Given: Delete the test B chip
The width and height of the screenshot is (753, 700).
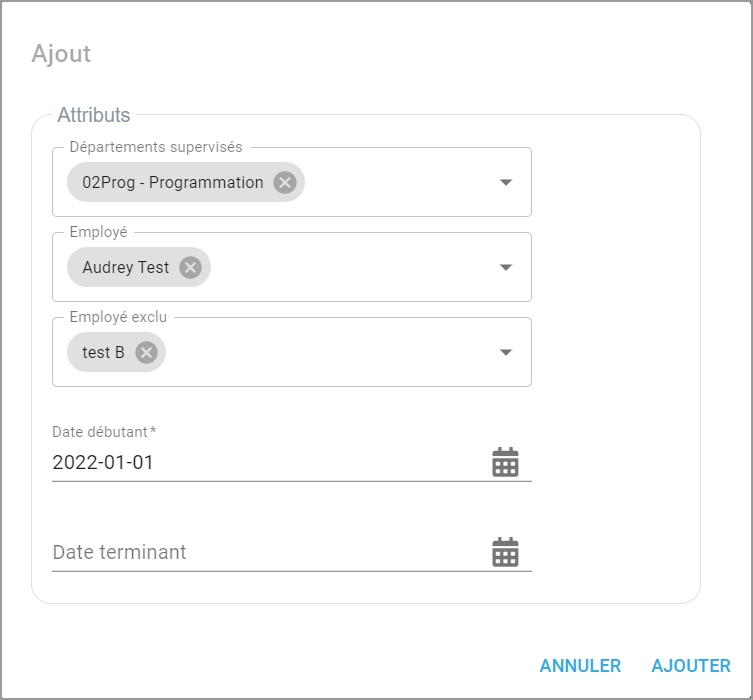Looking at the screenshot, I should [146, 352].
